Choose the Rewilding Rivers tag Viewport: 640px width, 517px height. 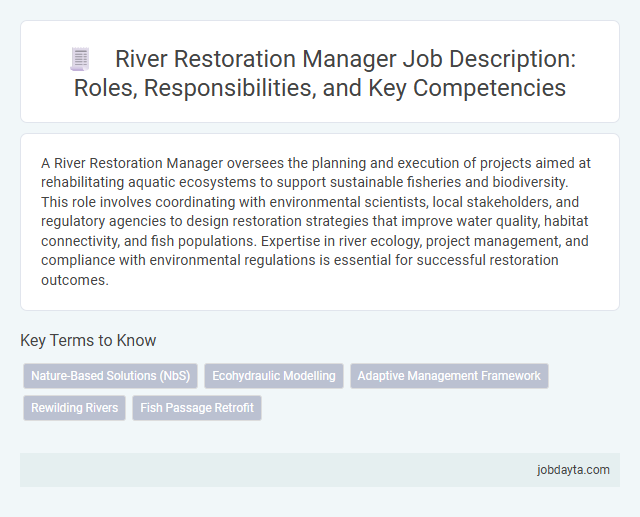pos(74,408)
